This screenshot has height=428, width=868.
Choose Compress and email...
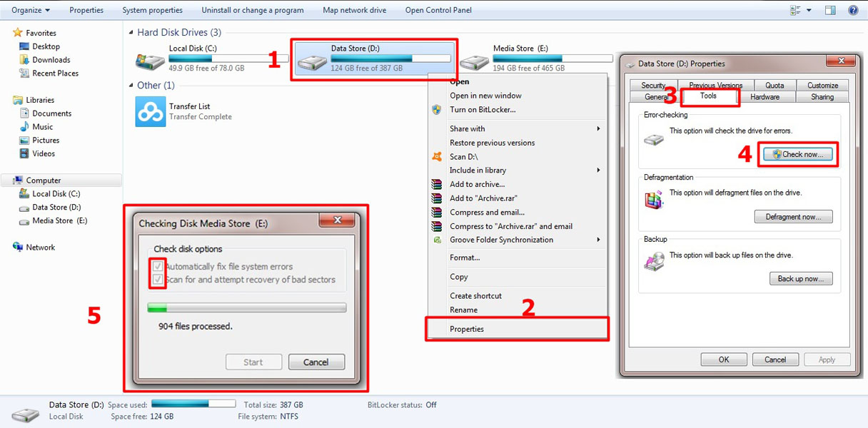tap(487, 213)
